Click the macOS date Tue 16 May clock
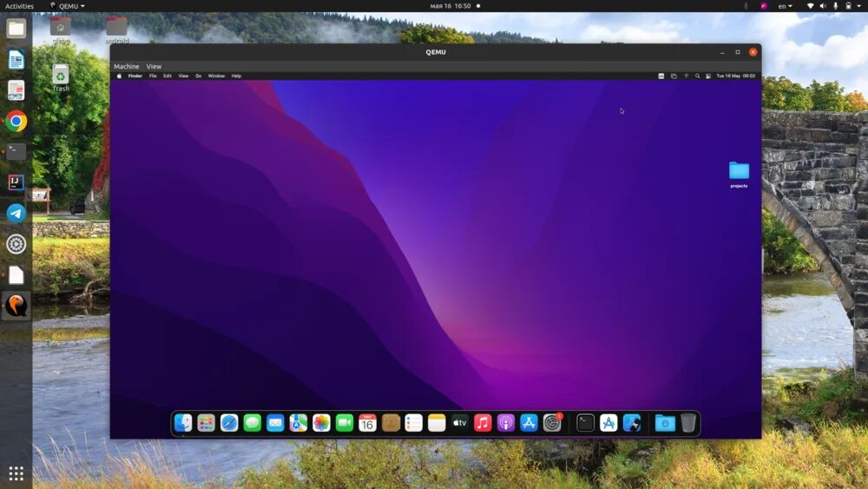 pyautogui.click(x=736, y=76)
